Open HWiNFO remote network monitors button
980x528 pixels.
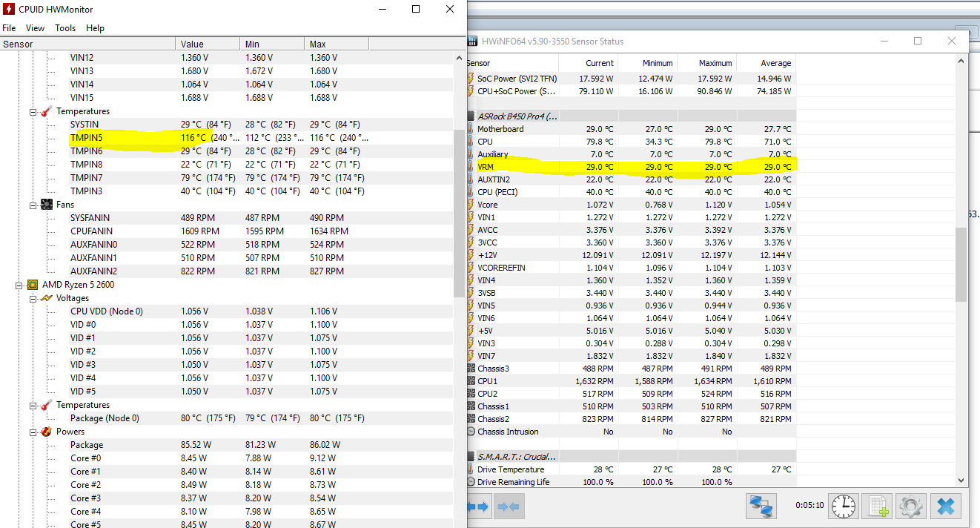(x=761, y=506)
